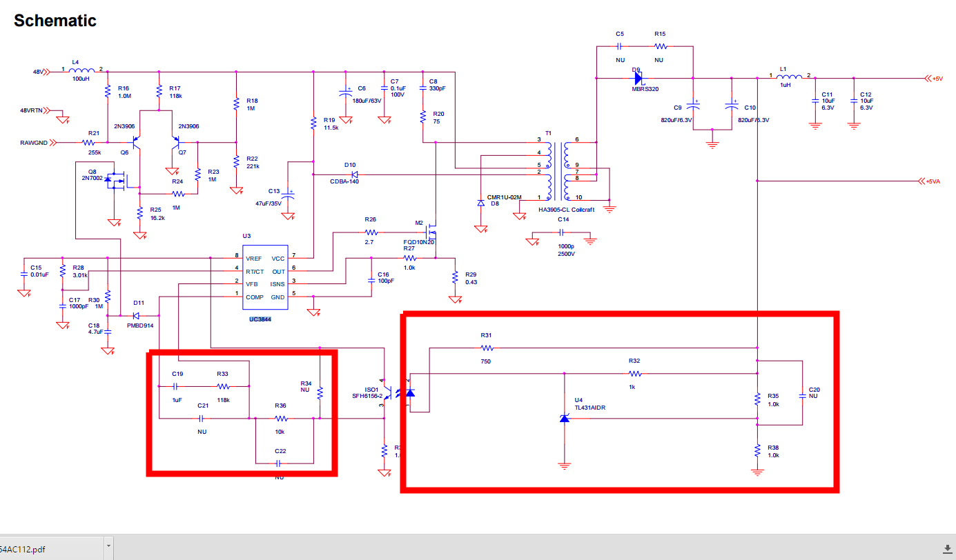This screenshot has width=956, height=560.
Task: Select the Q6 transistor label
Action: 124,152
